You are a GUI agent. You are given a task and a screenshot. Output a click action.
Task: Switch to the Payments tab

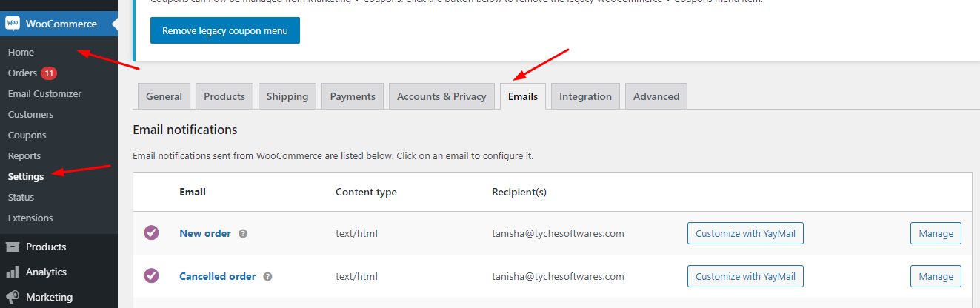353,96
